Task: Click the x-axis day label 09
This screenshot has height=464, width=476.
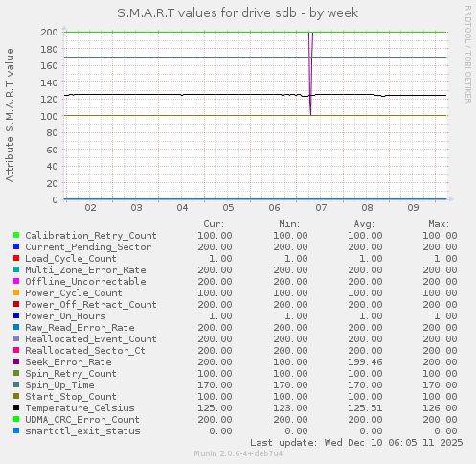Action: (413, 208)
